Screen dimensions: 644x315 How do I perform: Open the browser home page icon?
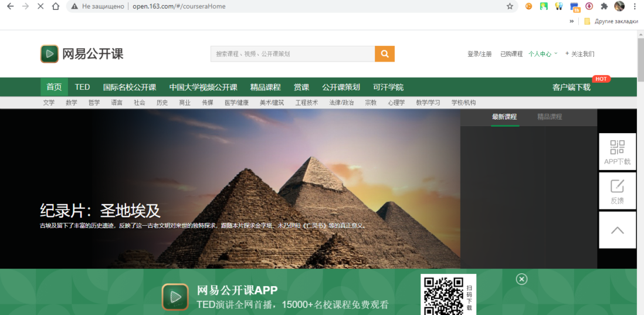pos(56,6)
